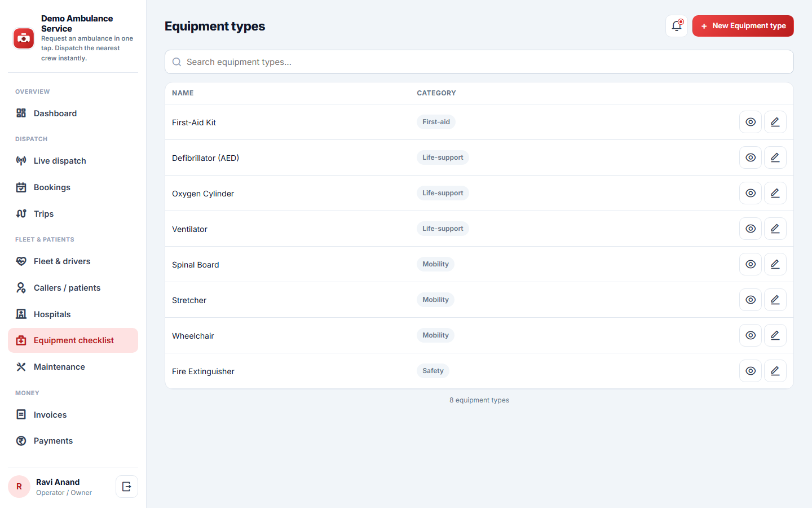This screenshot has width=812, height=508.
Task: Click the Fire Extinguisher name
Action: 203,371
